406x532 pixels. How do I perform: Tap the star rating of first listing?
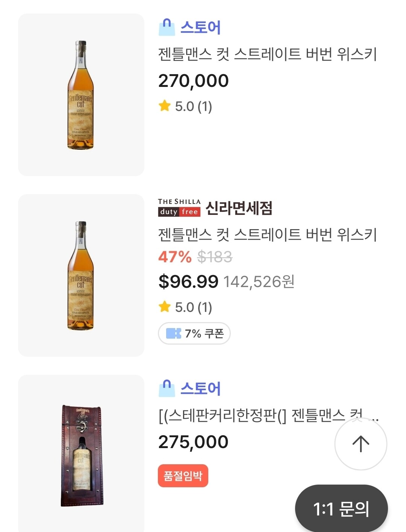[x=185, y=106]
